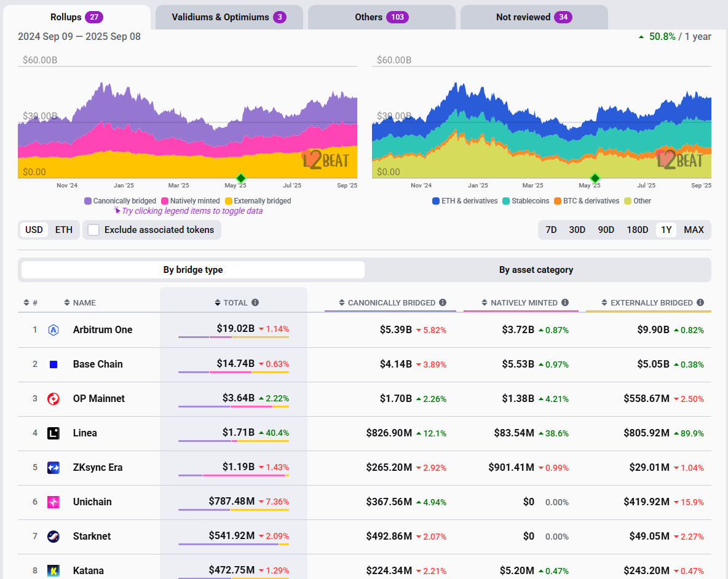The height and width of the screenshot is (579, 728).
Task: Switch to By asset category view
Action: [536, 270]
